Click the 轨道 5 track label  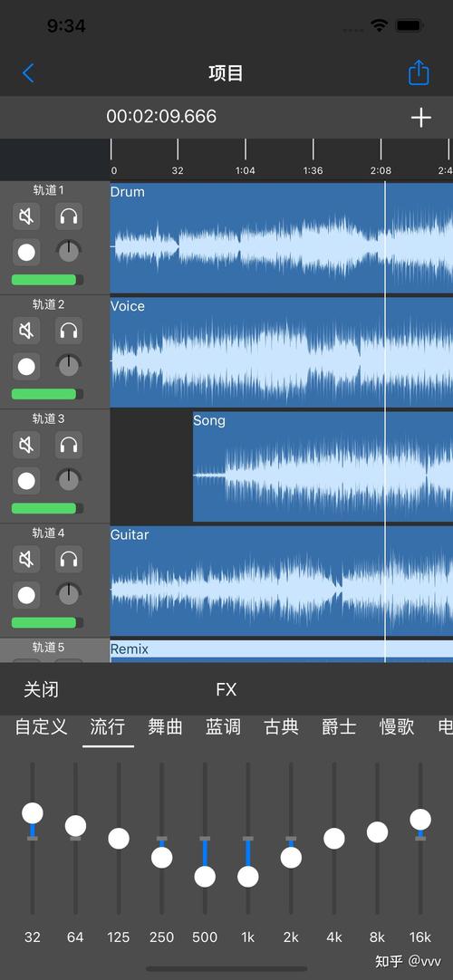coord(48,647)
